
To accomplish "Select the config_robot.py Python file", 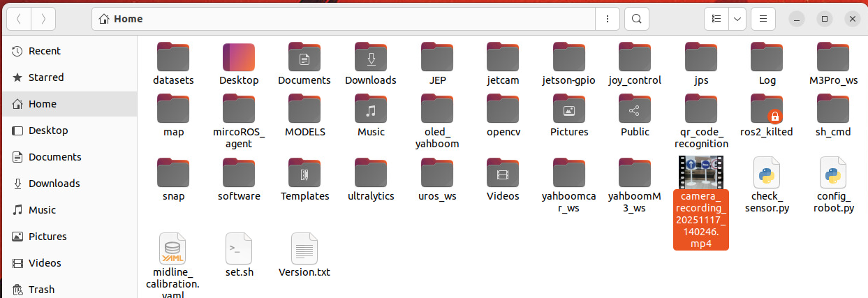I will pyautogui.click(x=833, y=173).
